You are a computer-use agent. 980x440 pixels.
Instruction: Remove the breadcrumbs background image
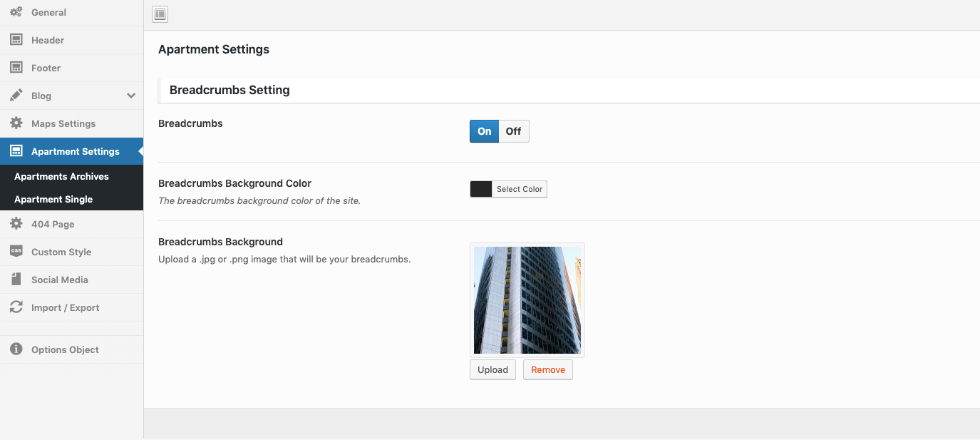(547, 369)
